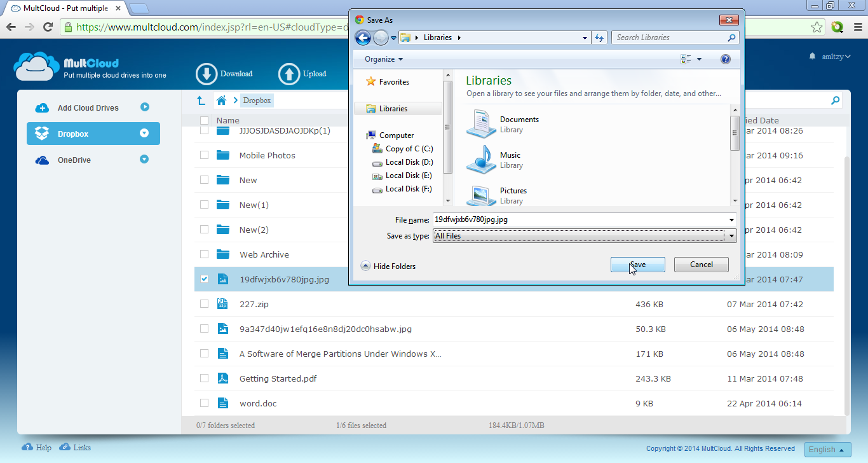
Task: Uncheck the 19dfwjxb6v780jpg.jpg file checkbox
Action: 204,279
